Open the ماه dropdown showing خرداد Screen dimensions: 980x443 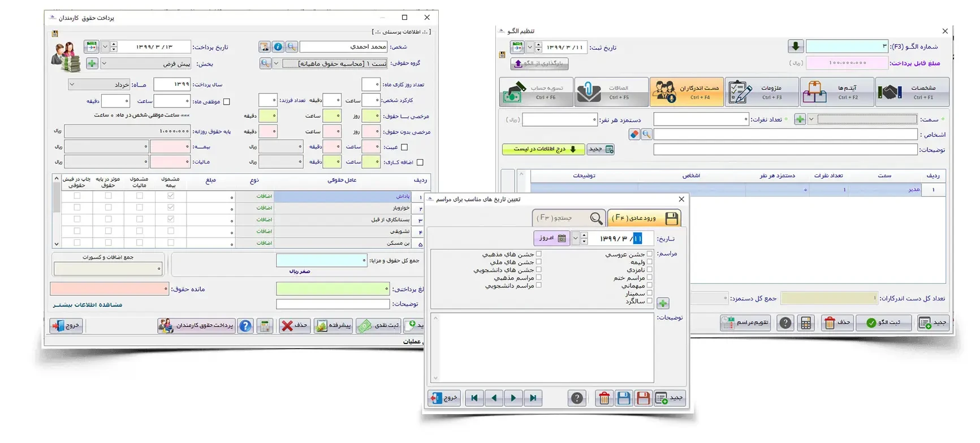pos(72,84)
